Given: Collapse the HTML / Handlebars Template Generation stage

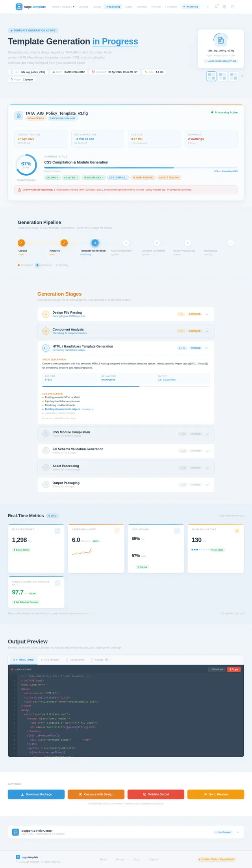Looking at the screenshot, I should [x=207, y=348].
